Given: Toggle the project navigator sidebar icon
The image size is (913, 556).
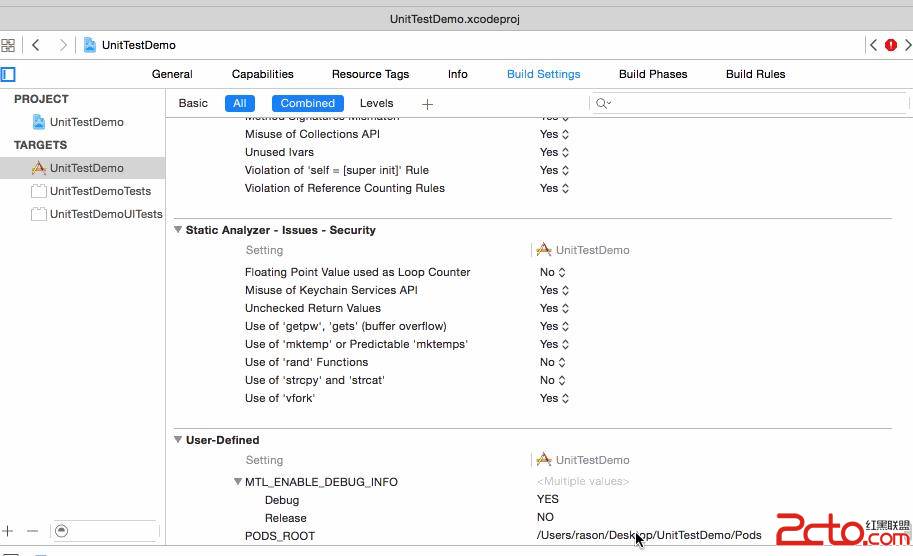Looking at the screenshot, I should (8, 74).
